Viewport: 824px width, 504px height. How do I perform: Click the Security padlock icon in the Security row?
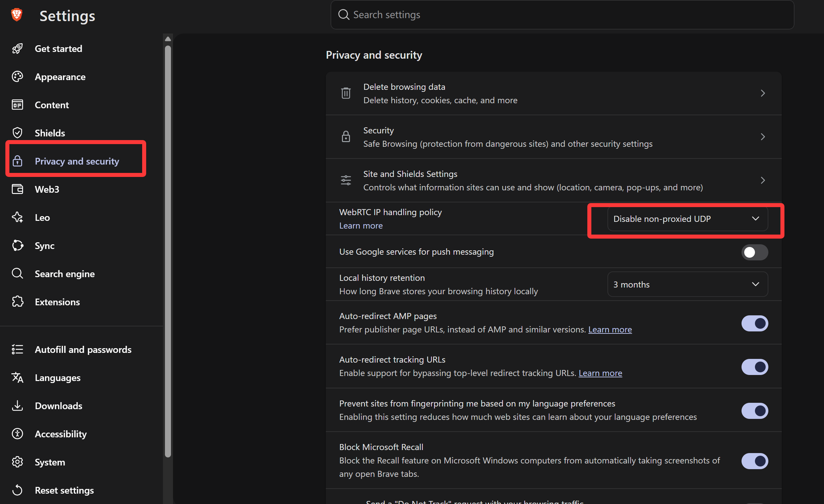346,137
